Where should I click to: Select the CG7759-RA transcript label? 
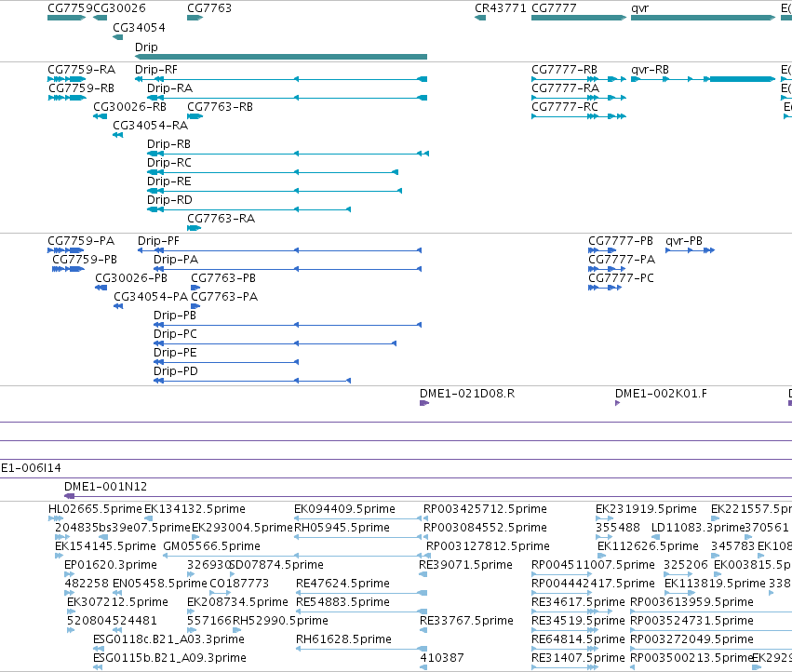click(x=81, y=69)
